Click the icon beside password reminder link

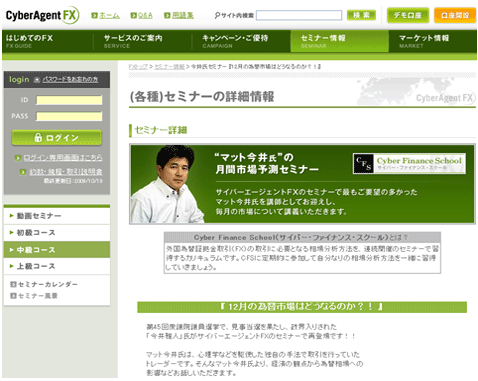37,80
